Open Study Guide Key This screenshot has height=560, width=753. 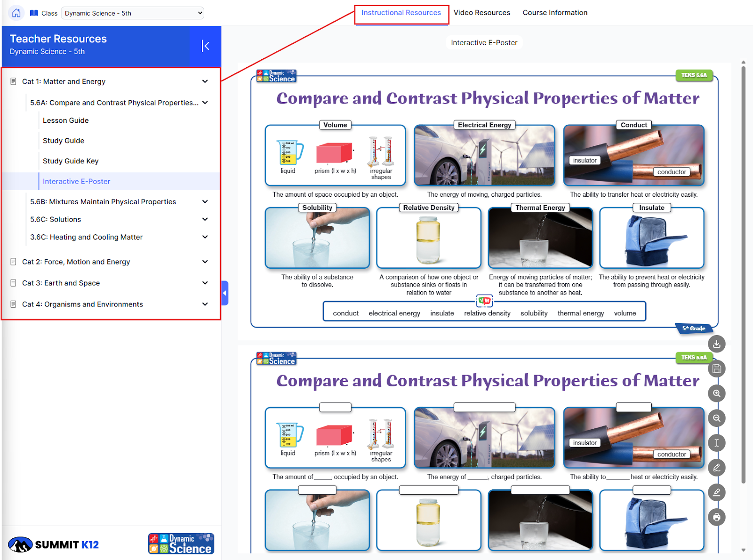tap(71, 161)
